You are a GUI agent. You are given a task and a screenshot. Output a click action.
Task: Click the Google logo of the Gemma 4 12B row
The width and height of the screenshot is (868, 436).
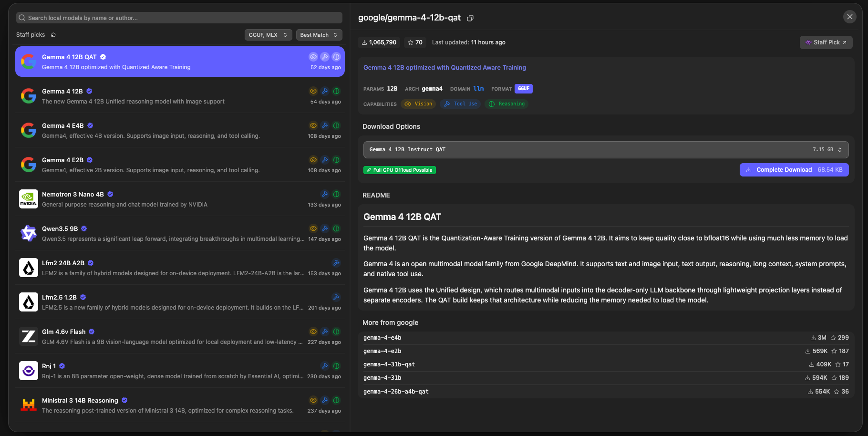pos(29,96)
